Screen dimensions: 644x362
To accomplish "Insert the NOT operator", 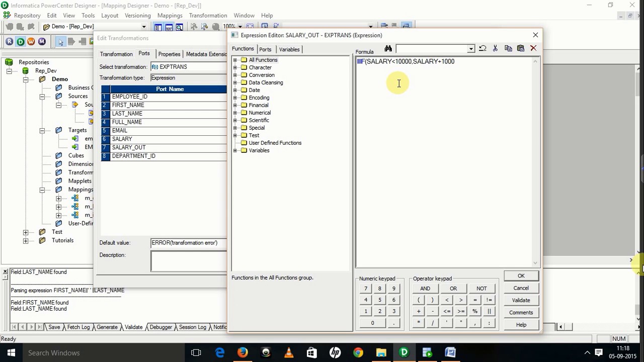I will [x=481, y=289].
